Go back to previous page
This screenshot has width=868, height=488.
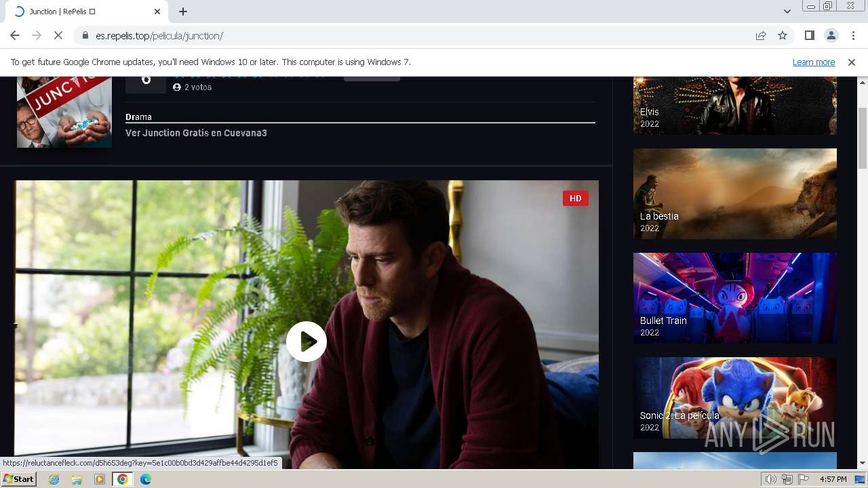click(15, 35)
